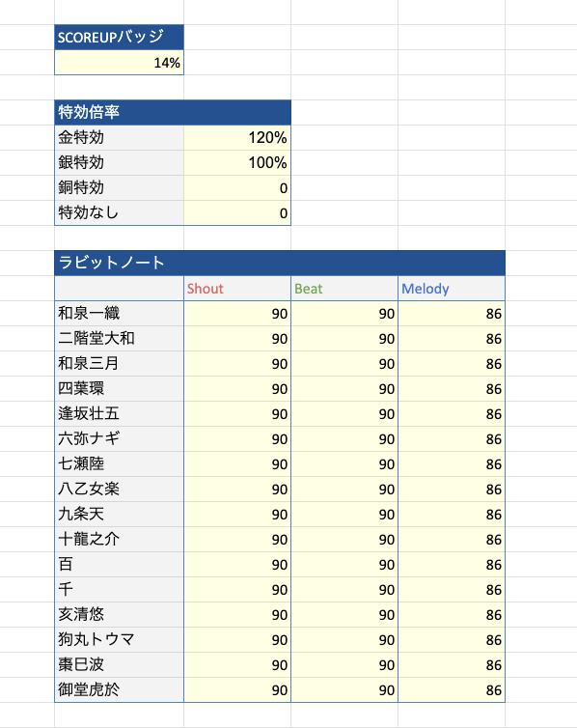
Task: Select 四葉環 Beat value cell
Action: click(x=344, y=388)
